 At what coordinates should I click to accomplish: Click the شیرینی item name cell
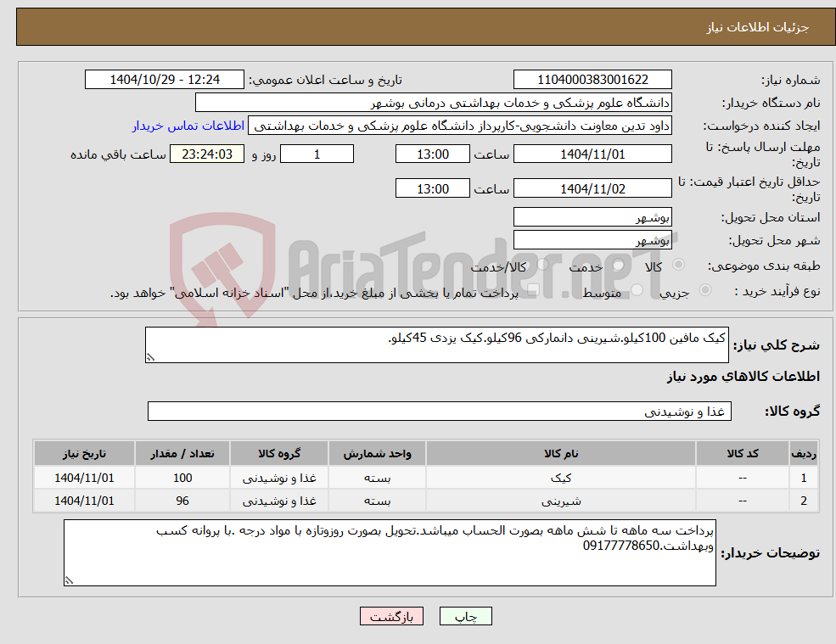[x=561, y=501]
